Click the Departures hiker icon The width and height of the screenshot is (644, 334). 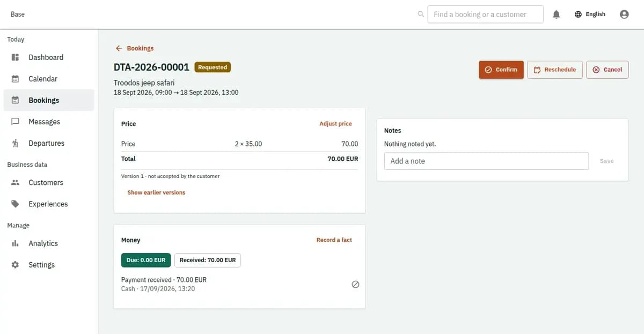click(16, 143)
